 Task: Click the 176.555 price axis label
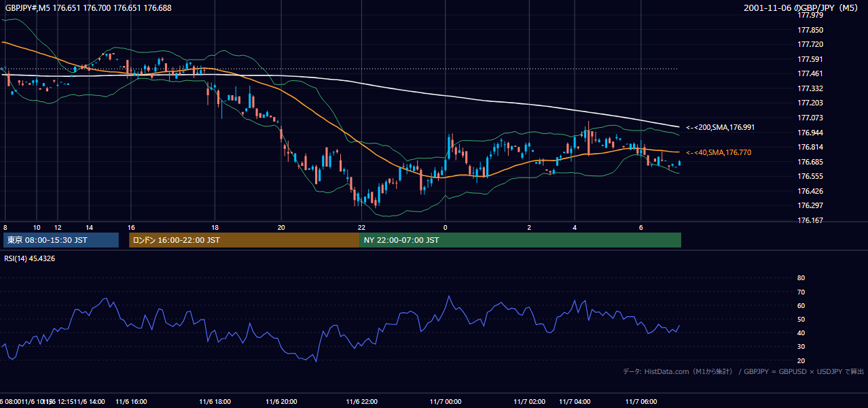coord(810,176)
